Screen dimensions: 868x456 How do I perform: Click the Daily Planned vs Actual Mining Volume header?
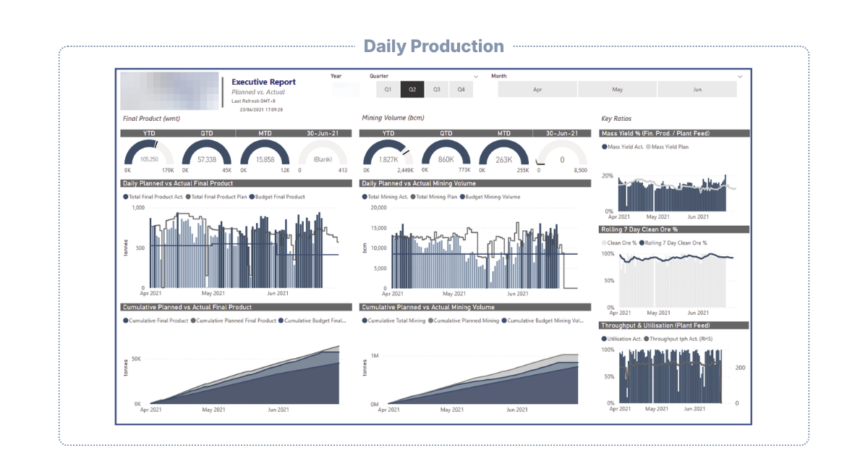(x=475, y=184)
